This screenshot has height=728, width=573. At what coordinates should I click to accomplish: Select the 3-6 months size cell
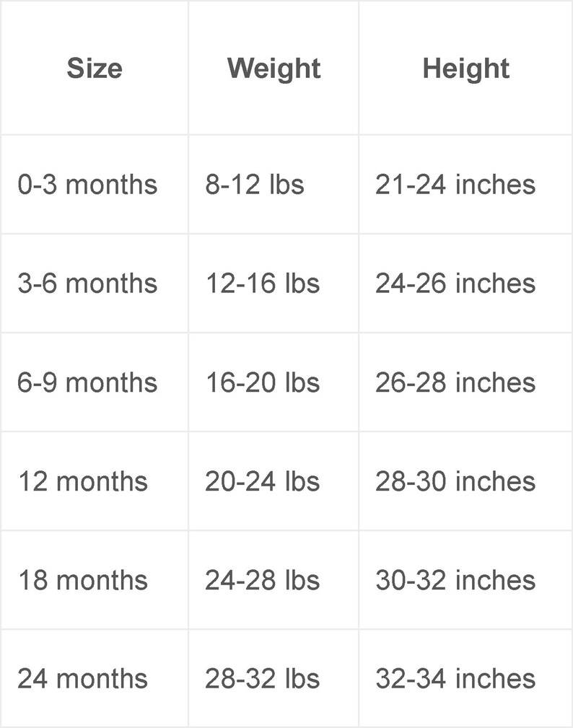click(x=95, y=284)
